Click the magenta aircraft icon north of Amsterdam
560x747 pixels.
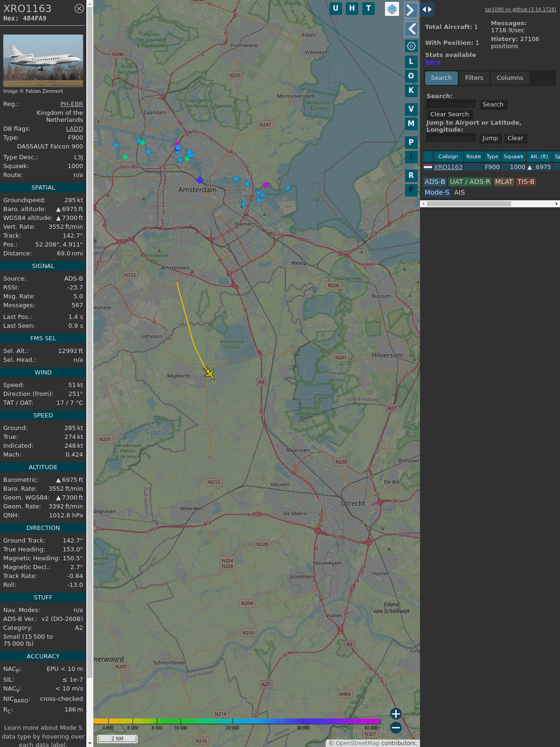176,143
